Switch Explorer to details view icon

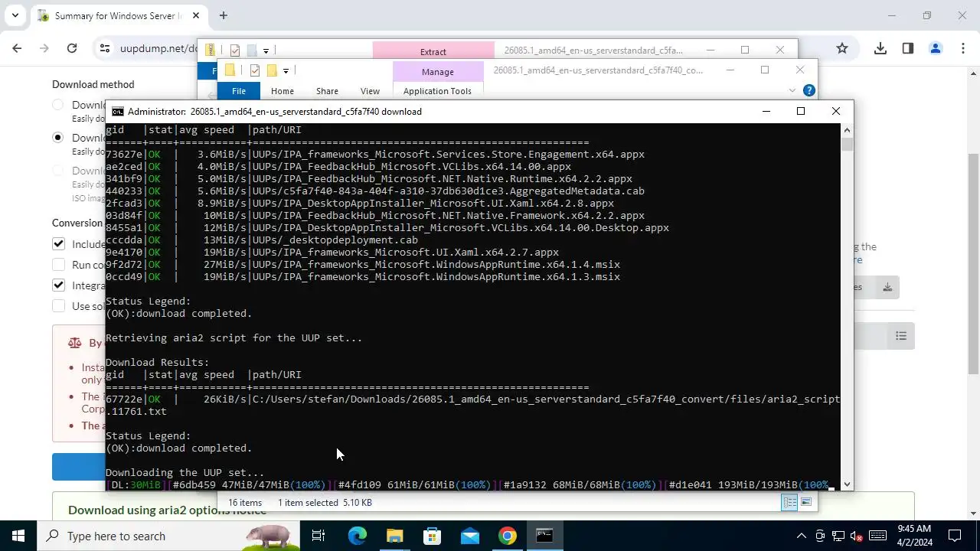point(789,502)
